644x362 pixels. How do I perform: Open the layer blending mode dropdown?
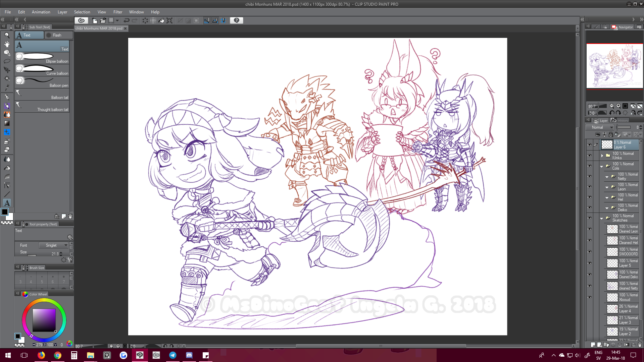pos(600,127)
